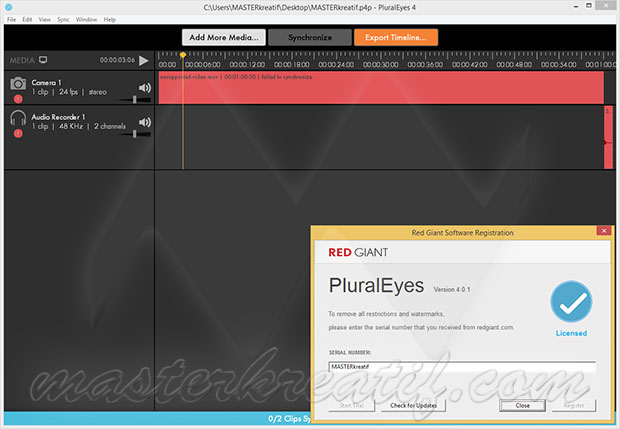Click the Close button in registration dialog
620x429 pixels.
click(x=522, y=405)
